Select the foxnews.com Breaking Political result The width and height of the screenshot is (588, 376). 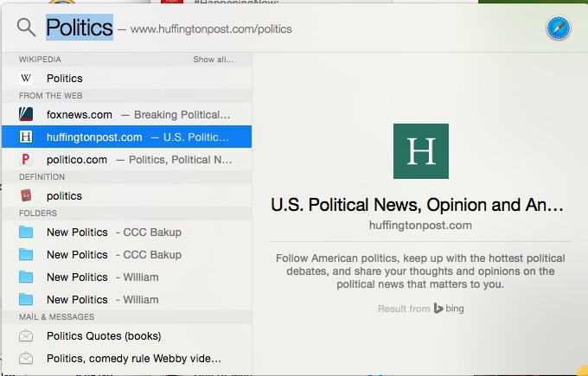(127, 114)
